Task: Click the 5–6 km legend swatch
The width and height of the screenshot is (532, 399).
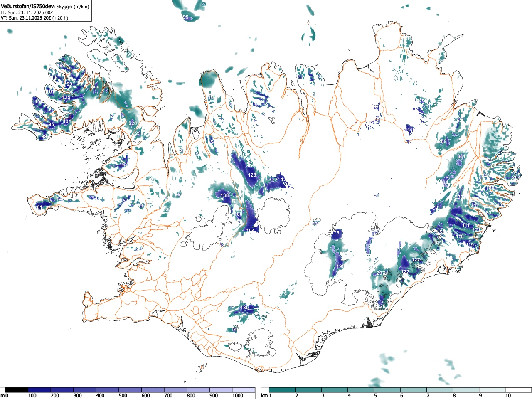Action: (387, 390)
